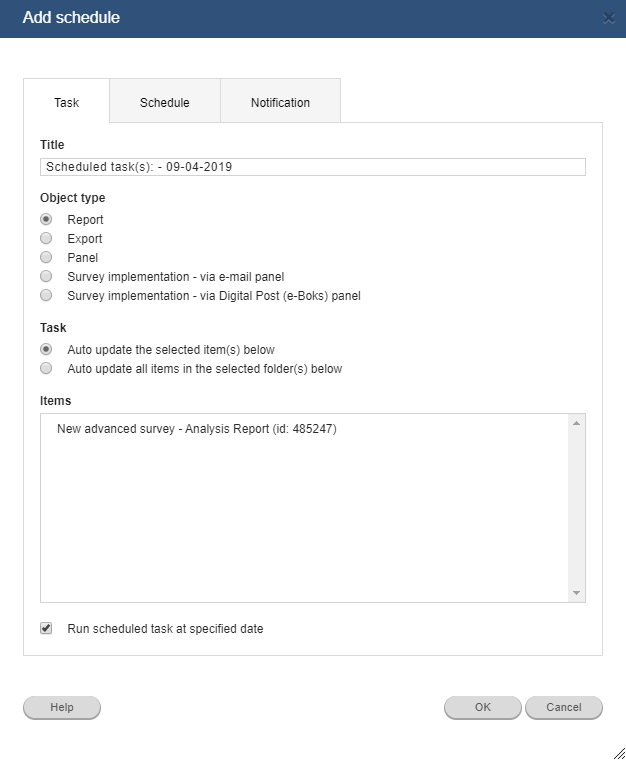Cancel the Add schedule dialog
Screen dimensions: 626x760
pyautogui.click(x=564, y=708)
